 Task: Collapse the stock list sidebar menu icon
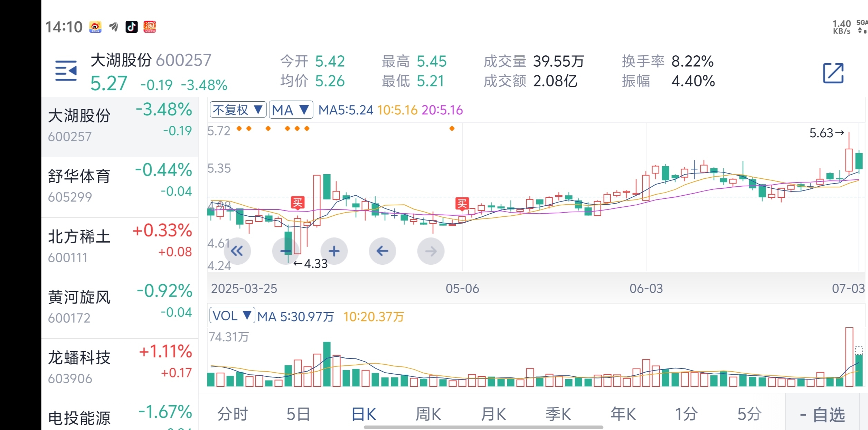pyautogui.click(x=66, y=71)
